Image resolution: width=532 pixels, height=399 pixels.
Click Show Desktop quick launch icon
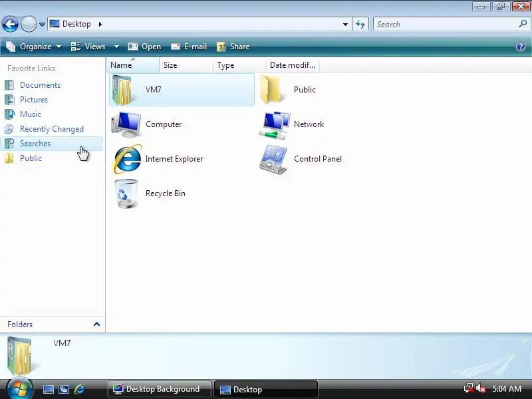tap(48, 389)
